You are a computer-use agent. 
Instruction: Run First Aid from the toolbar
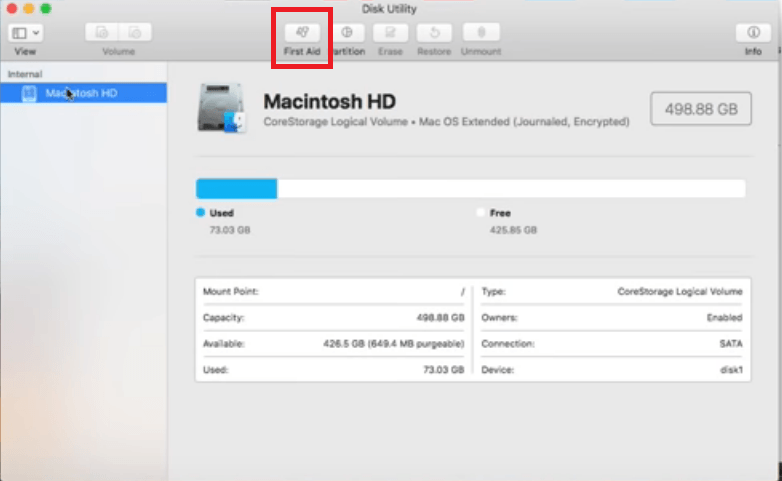[x=301, y=33]
